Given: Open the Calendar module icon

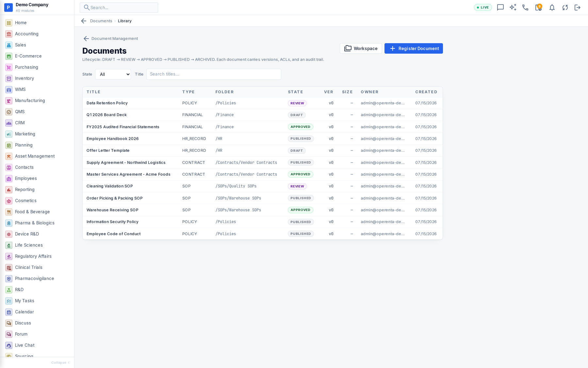Looking at the screenshot, I should click(x=9, y=312).
